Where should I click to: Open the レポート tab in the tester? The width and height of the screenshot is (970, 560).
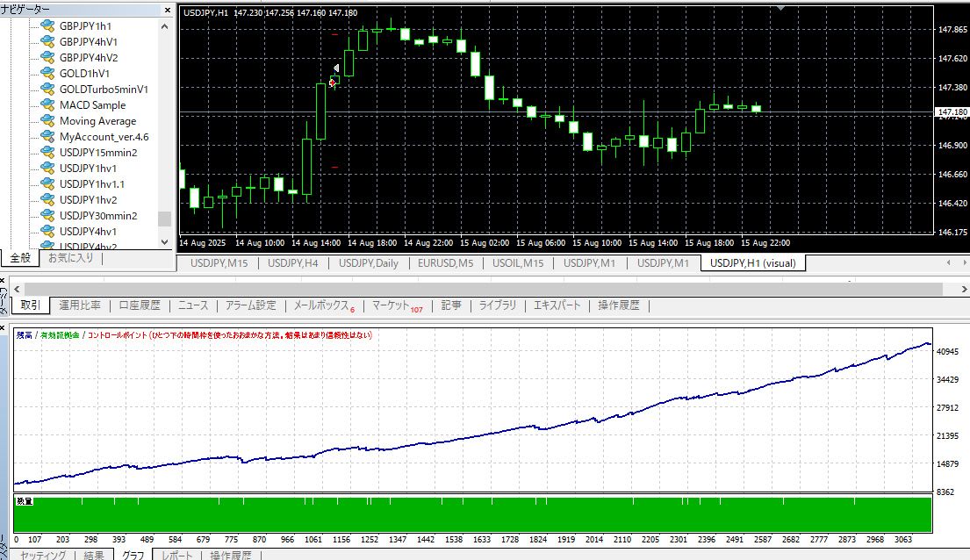pos(176,555)
